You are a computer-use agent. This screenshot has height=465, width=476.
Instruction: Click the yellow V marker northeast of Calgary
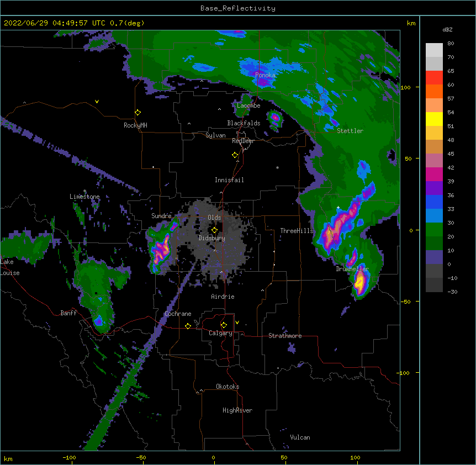tap(237, 323)
